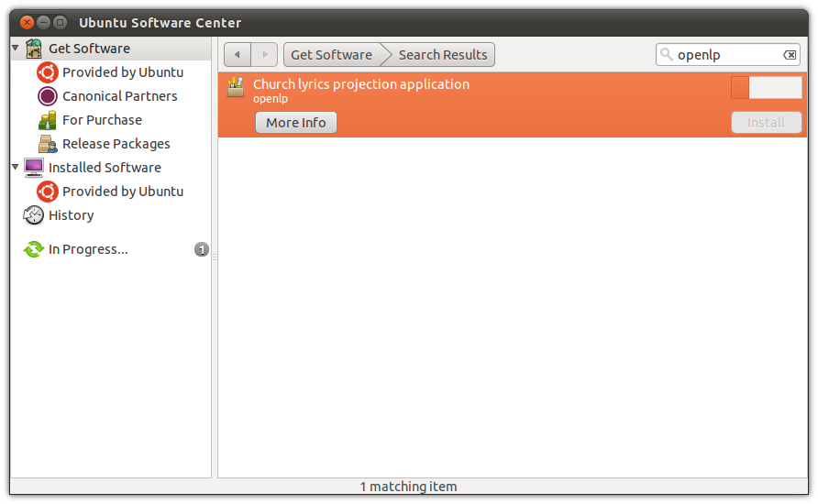Select the Release Packages label
This screenshot has width=818, height=504.
[x=116, y=144]
